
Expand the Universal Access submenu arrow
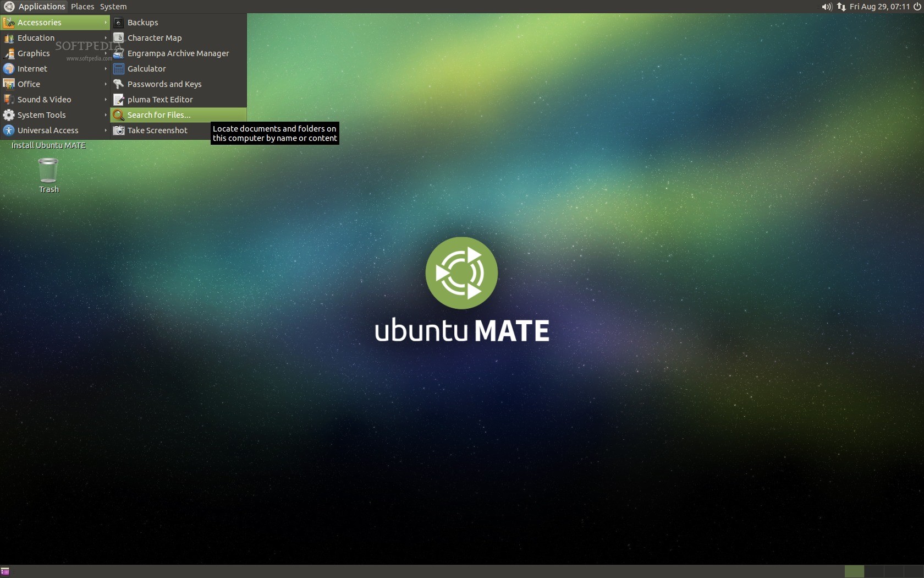pos(106,130)
